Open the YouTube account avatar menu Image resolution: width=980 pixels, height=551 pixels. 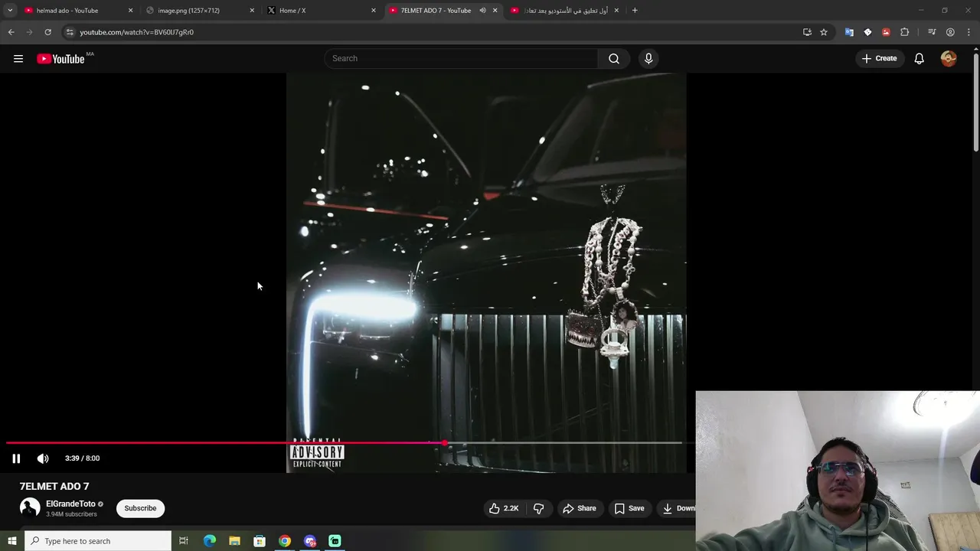click(x=949, y=59)
